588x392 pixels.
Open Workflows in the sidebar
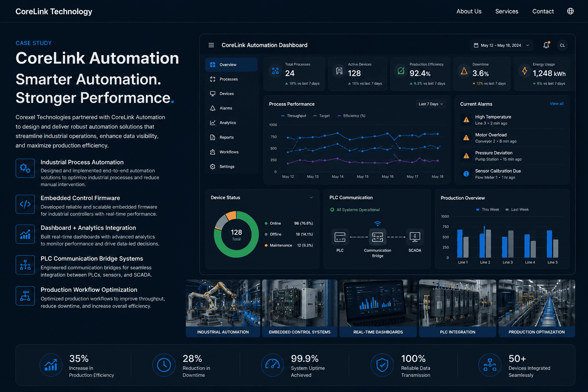(231, 152)
